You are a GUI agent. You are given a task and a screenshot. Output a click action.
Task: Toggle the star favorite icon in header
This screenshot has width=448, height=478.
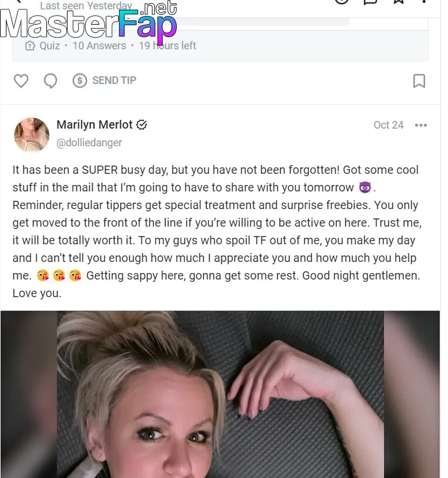click(399, 2)
